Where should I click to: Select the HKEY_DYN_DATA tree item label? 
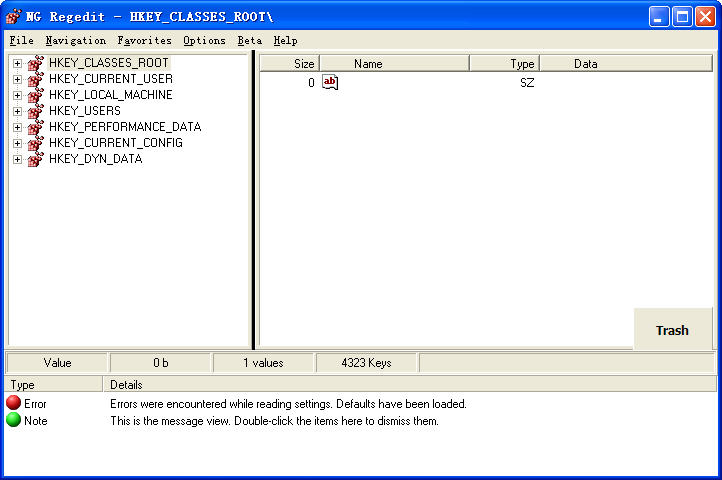(x=95, y=159)
